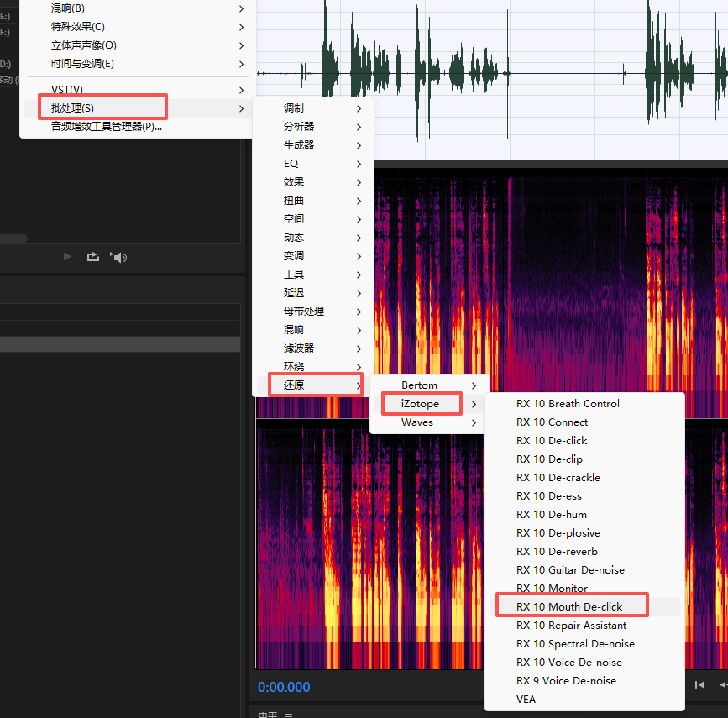The height and width of the screenshot is (718, 728).
Task: Expand the 空间 plugin category
Action: click(313, 219)
